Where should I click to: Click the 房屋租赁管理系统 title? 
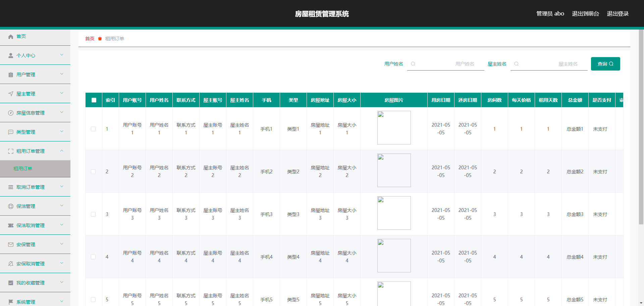tap(322, 14)
